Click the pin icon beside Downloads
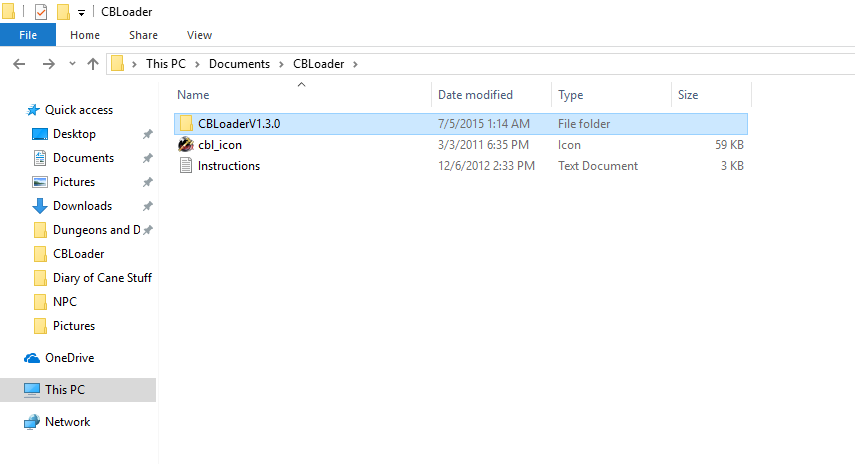The width and height of the screenshot is (855, 464). (x=147, y=206)
